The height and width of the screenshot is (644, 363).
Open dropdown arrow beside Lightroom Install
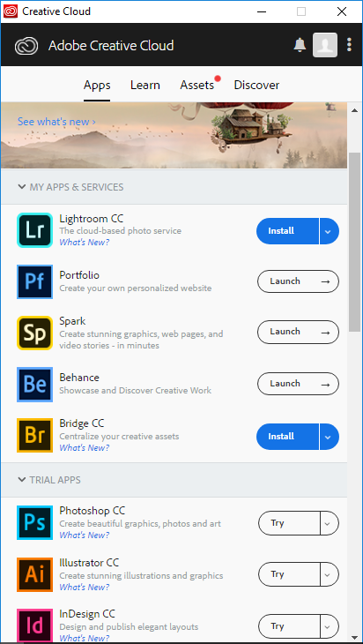[x=329, y=231]
